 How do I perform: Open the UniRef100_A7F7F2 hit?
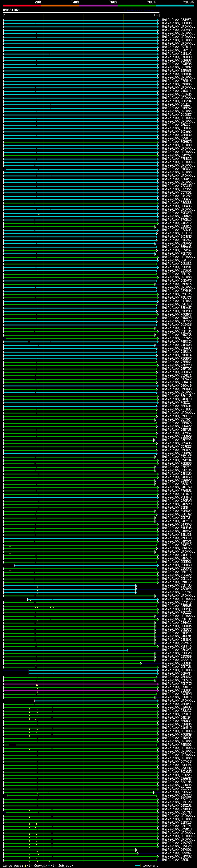point(177,467)
